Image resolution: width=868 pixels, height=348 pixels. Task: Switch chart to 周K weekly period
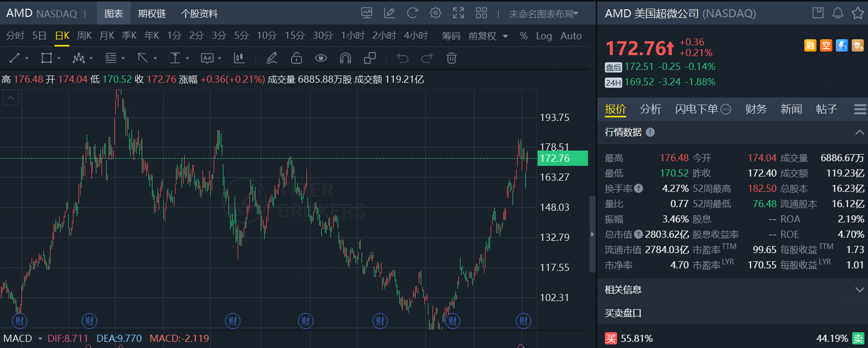[84, 36]
